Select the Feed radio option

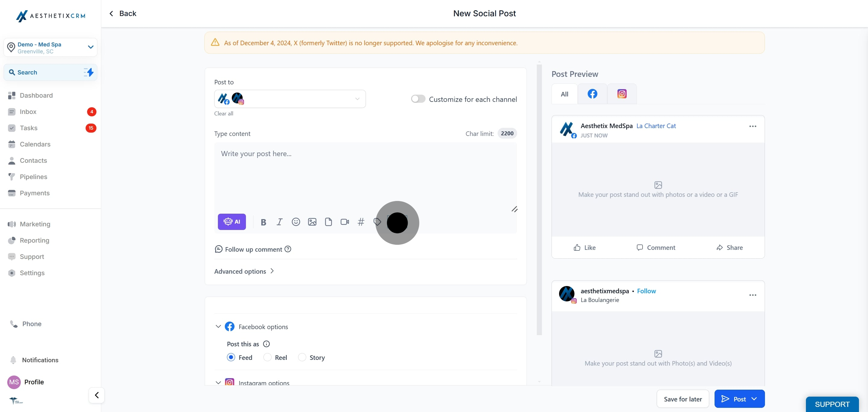point(231,357)
